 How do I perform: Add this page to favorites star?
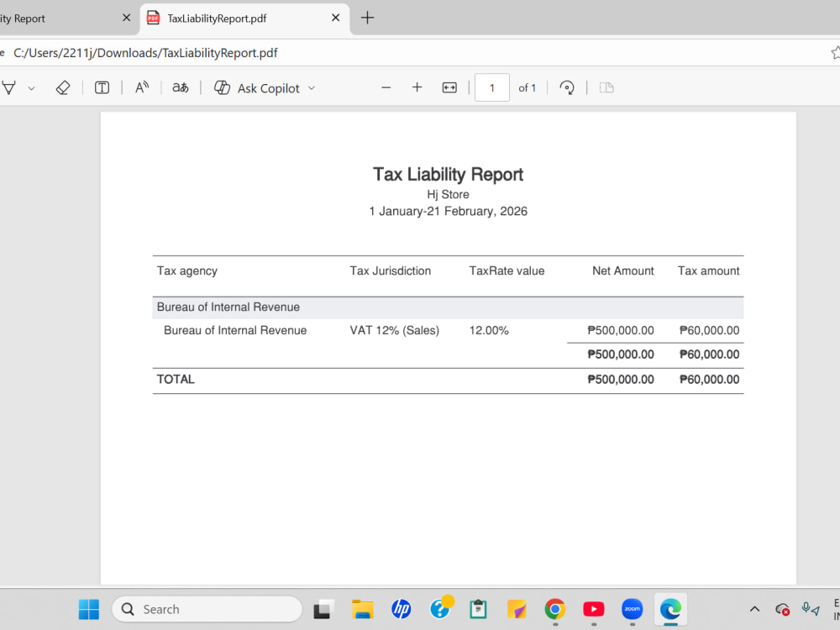click(835, 52)
